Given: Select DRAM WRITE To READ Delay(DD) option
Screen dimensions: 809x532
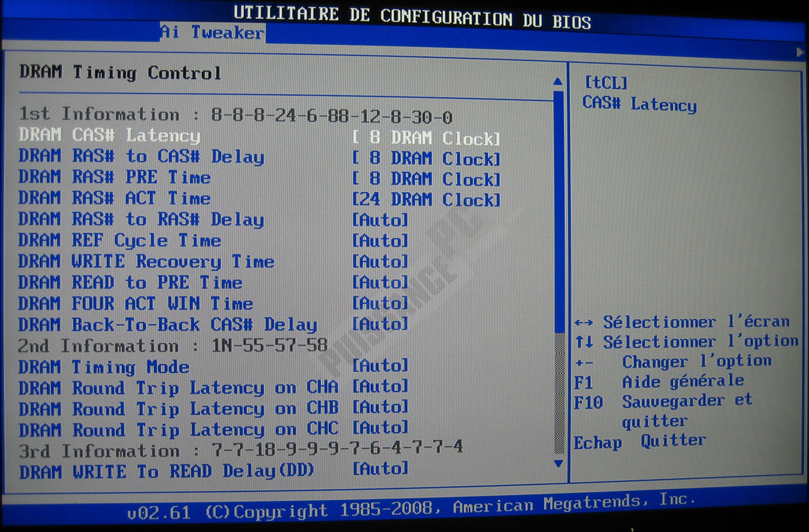Looking at the screenshot, I should (x=167, y=471).
